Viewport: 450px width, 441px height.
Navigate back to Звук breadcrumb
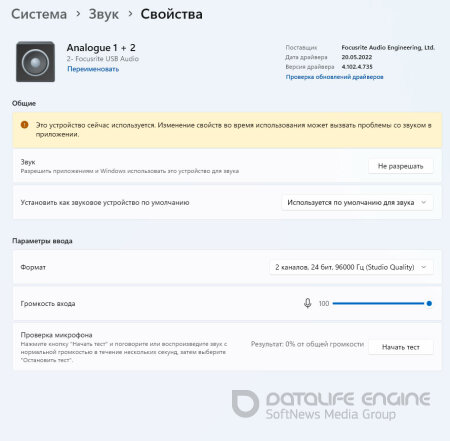tap(103, 14)
